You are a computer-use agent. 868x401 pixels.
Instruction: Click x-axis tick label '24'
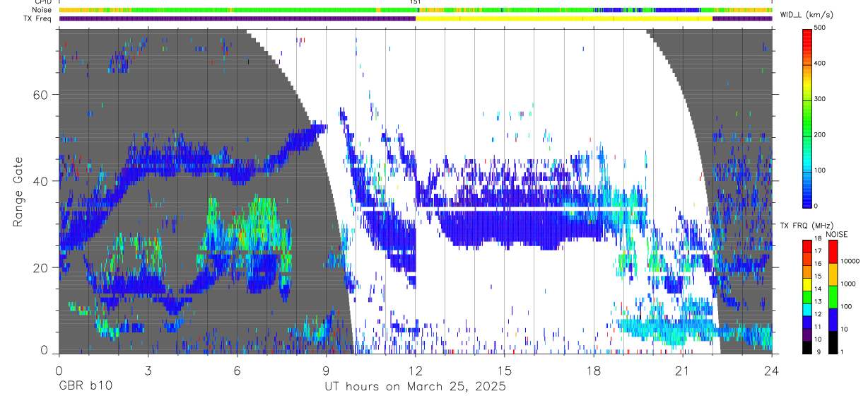pyautogui.click(x=772, y=371)
